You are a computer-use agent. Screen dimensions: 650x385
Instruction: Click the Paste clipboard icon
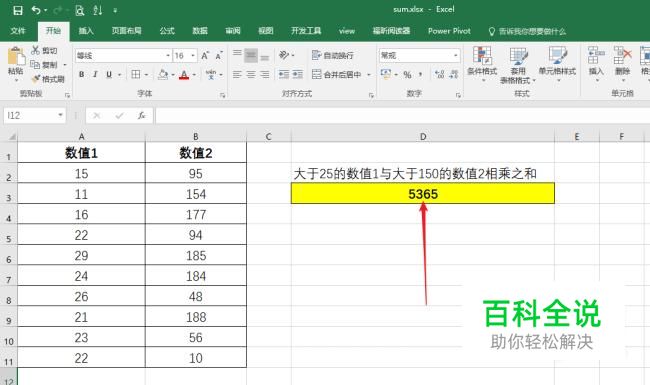(16, 56)
